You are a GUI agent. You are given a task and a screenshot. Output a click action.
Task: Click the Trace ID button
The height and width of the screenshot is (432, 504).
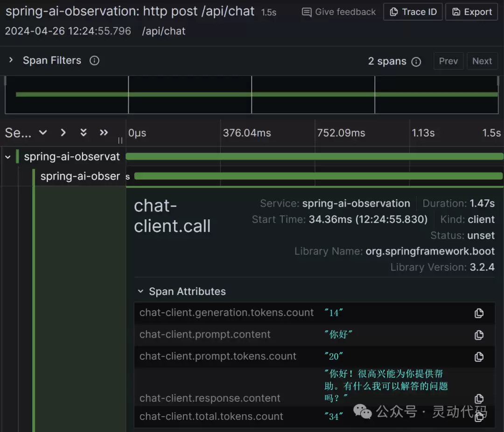pyautogui.click(x=413, y=12)
